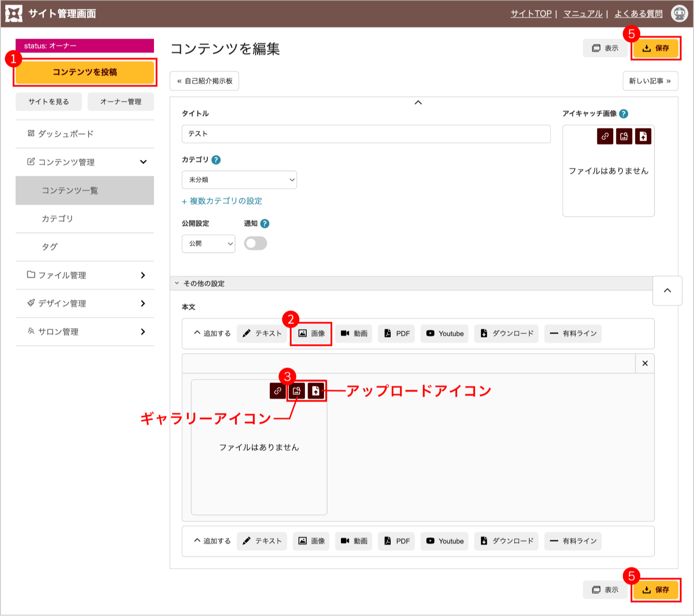Toggle the 通知 notification switch
The image size is (694, 616).
tap(255, 243)
